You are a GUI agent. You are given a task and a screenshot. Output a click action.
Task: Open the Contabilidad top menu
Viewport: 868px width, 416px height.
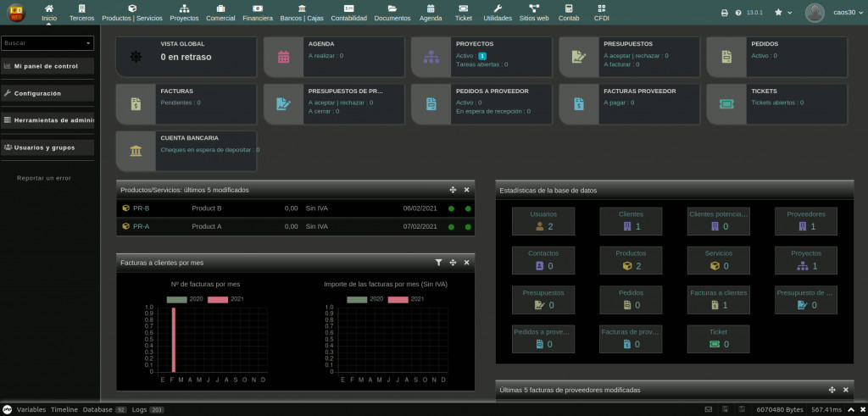click(348, 12)
